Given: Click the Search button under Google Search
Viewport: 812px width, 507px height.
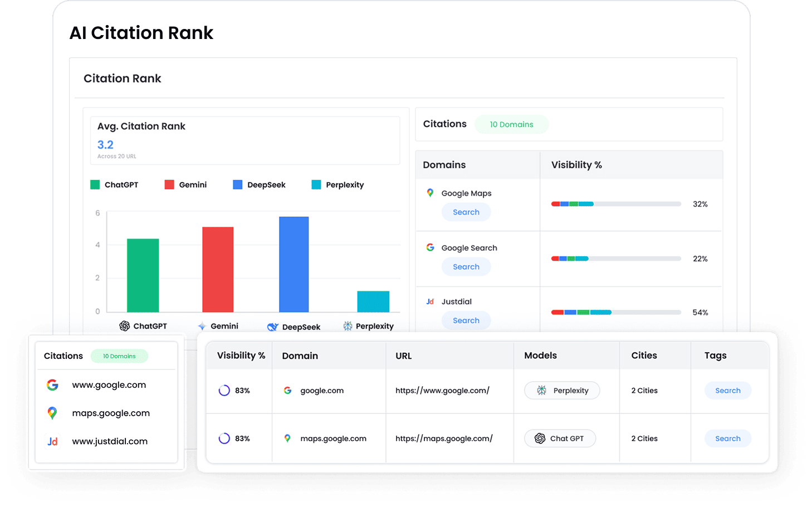Looking at the screenshot, I should click(x=466, y=267).
